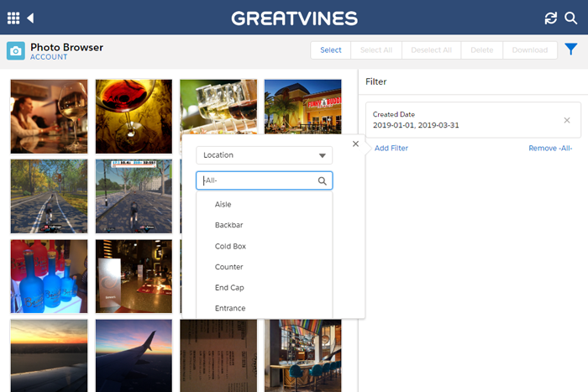The image size is (588, 392).
Task: Choose Backbar from location list
Action: tap(228, 226)
